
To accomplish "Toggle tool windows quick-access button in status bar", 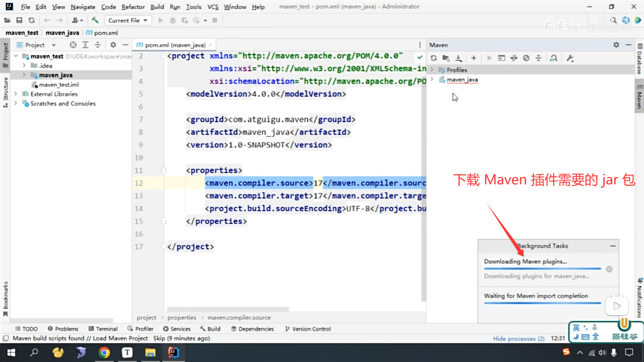I will pos(6,339).
